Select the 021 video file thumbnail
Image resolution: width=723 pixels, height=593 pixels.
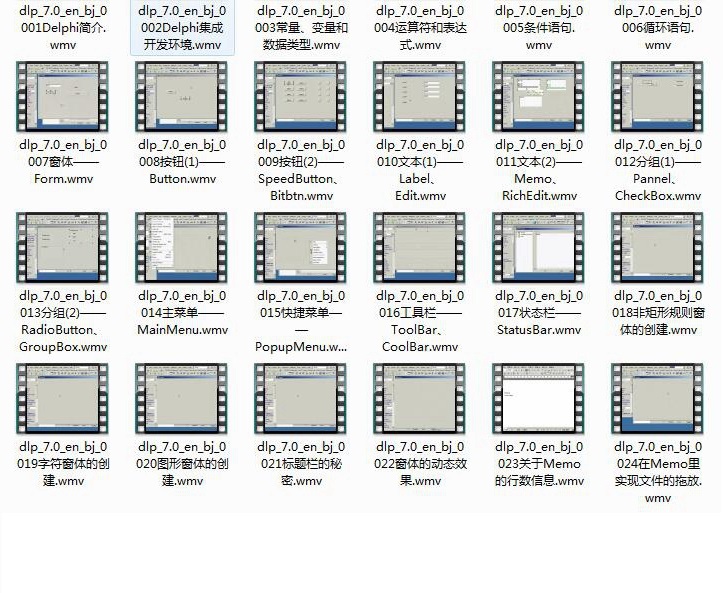301,397
